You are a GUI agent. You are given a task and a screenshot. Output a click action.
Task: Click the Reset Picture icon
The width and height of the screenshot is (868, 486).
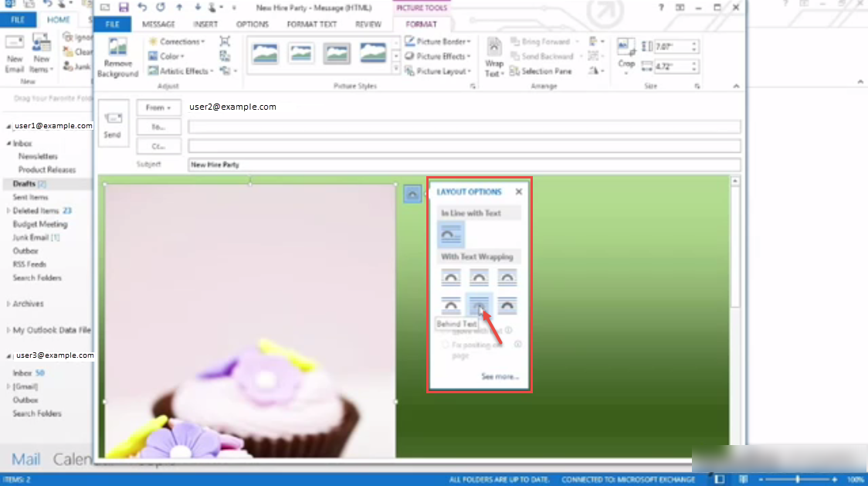225,71
